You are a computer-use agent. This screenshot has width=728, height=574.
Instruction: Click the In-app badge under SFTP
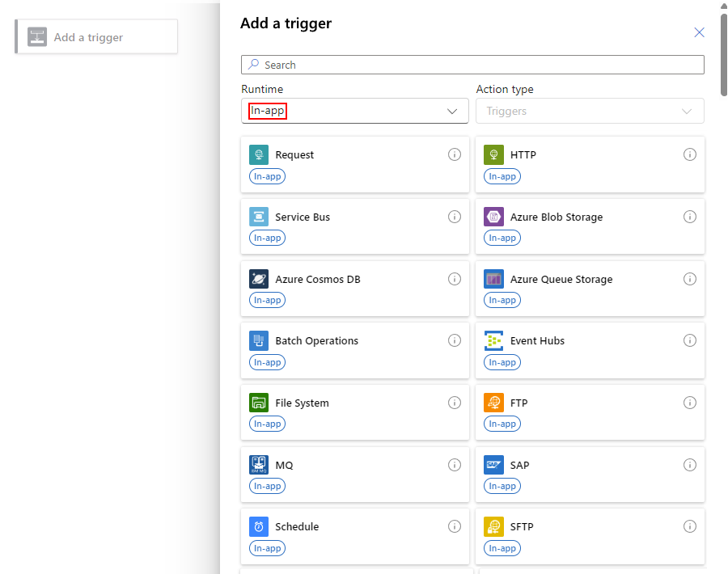click(502, 548)
